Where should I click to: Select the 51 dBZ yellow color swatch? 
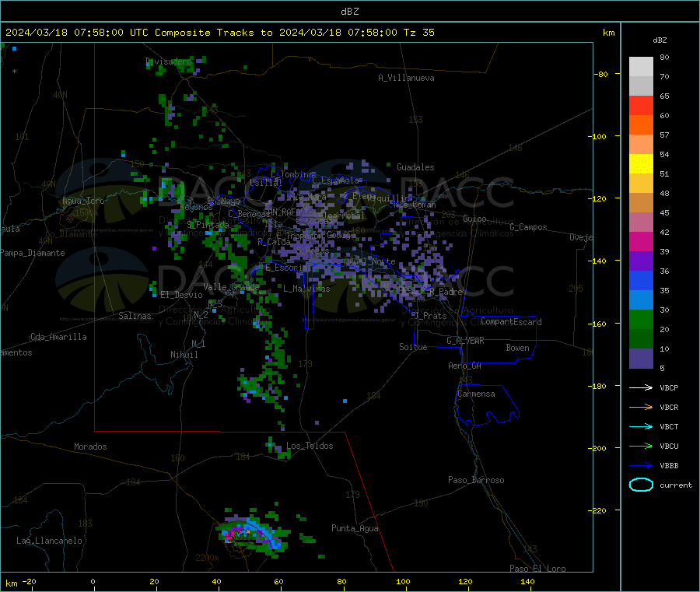[x=641, y=164]
